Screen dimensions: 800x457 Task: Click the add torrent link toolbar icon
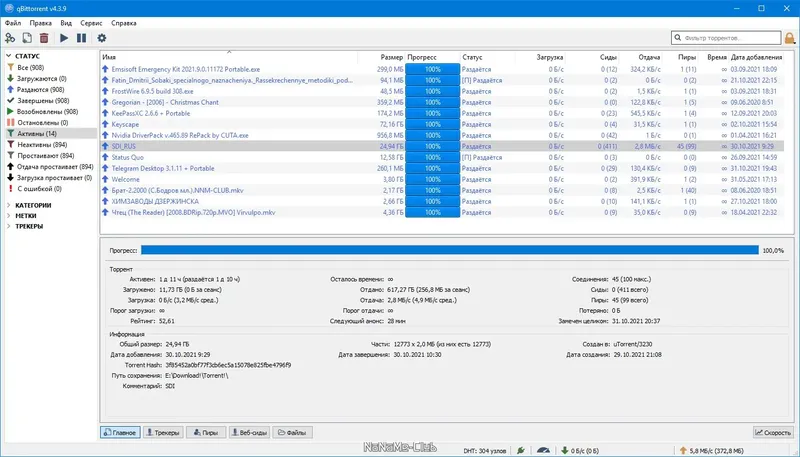tap(10, 38)
